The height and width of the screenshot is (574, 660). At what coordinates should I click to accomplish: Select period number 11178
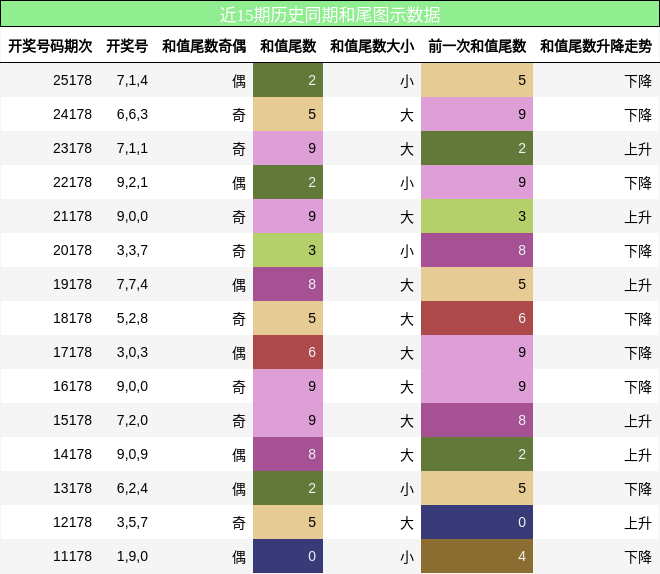point(72,556)
